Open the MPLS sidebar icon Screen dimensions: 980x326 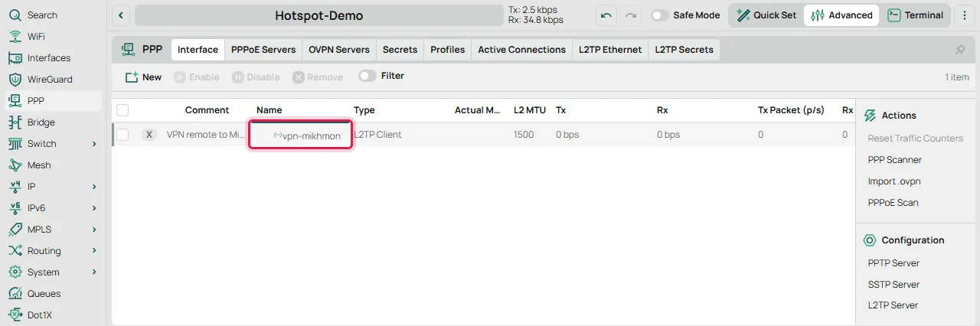(15, 230)
